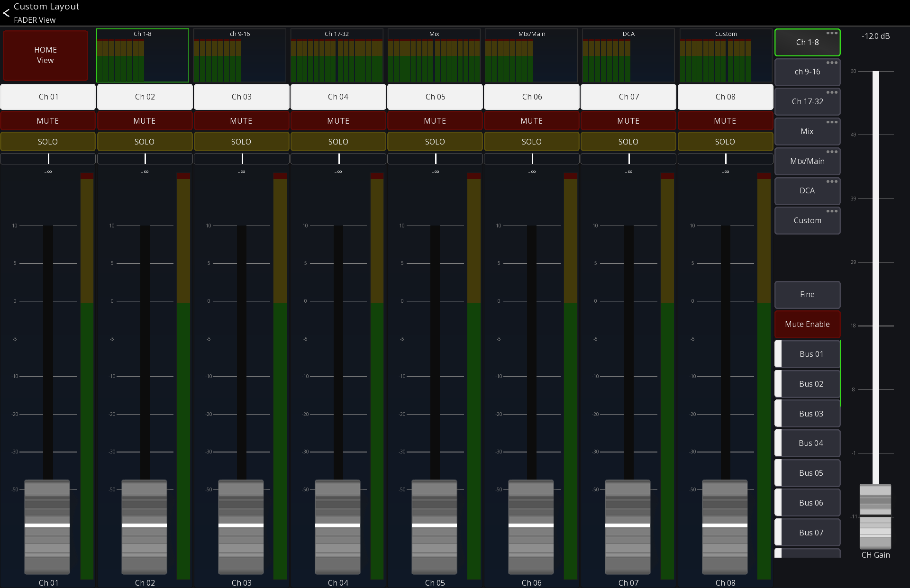Enable Fine fader adjustment
The width and height of the screenshot is (910, 588).
(x=807, y=294)
